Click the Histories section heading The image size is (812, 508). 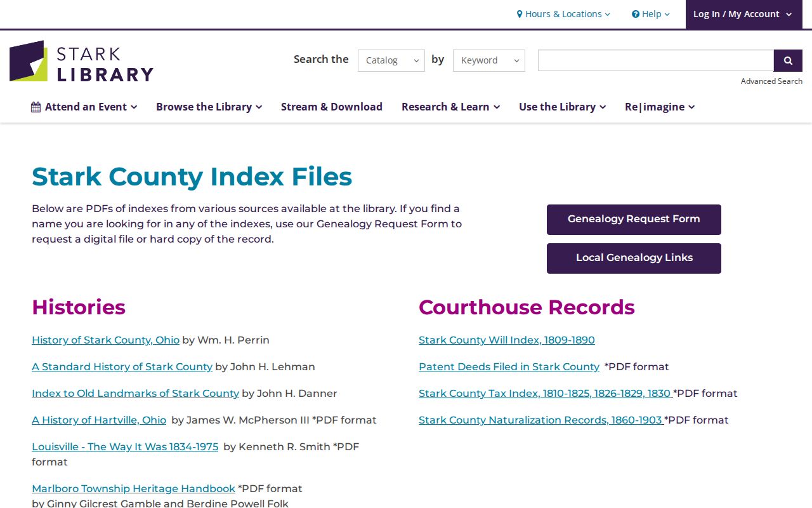pyautogui.click(x=79, y=307)
